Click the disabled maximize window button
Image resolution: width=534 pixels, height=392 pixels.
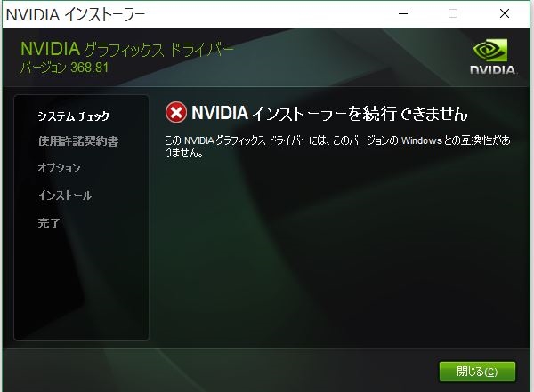tap(453, 14)
